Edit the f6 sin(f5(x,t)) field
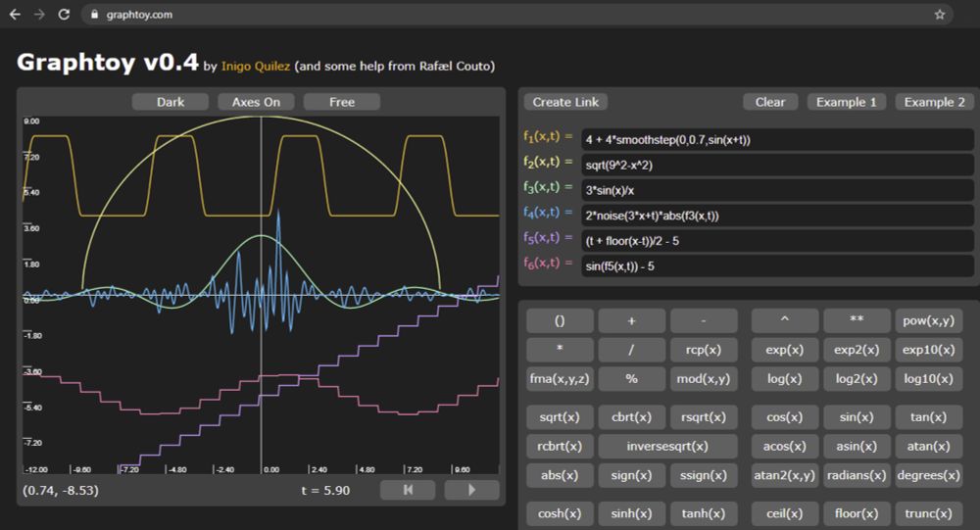Image resolution: width=980 pixels, height=530 pixels. tap(777, 266)
